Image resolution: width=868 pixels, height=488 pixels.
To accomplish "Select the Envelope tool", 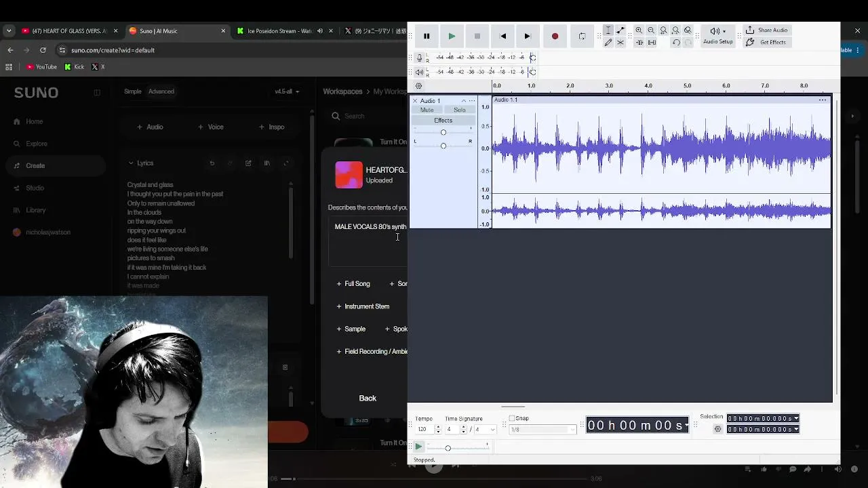I will click(x=620, y=30).
